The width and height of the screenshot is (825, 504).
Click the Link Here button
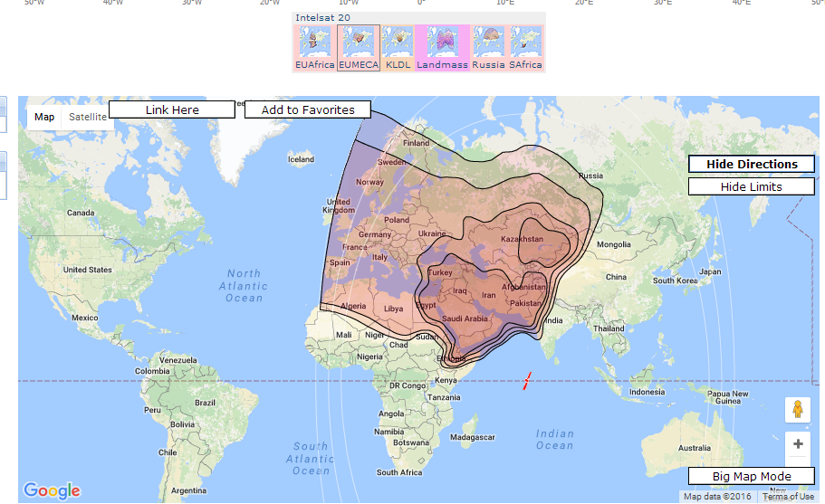click(172, 109)
